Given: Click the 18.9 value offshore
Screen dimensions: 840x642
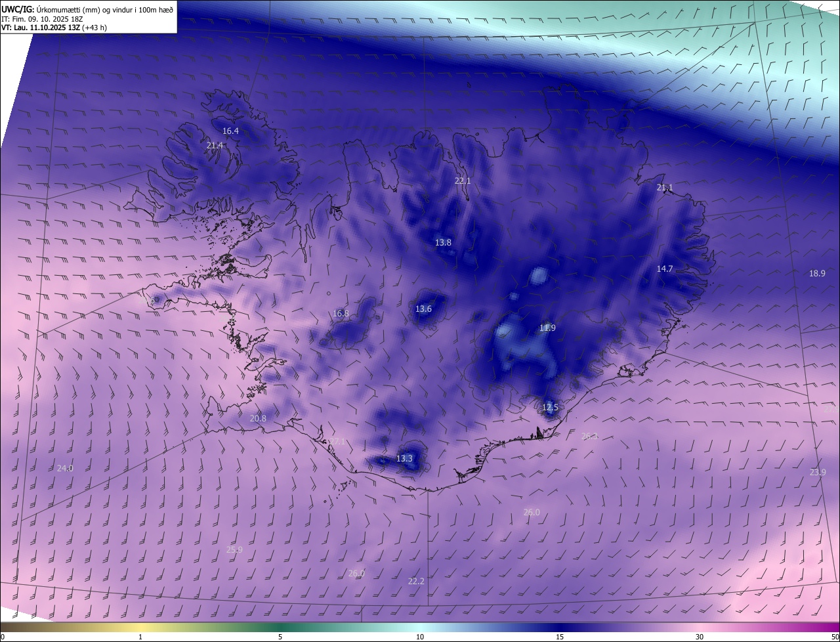Looking at the screenshot, I should 817,274.
